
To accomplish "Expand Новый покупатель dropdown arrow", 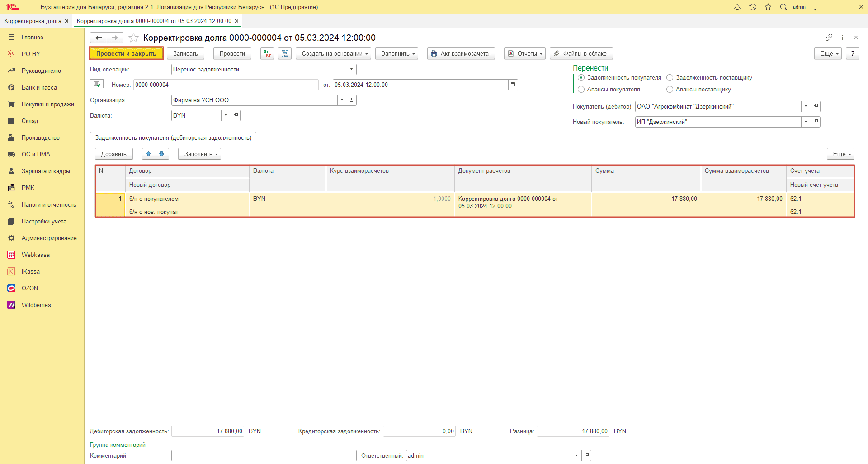I will tap(806, 122).
